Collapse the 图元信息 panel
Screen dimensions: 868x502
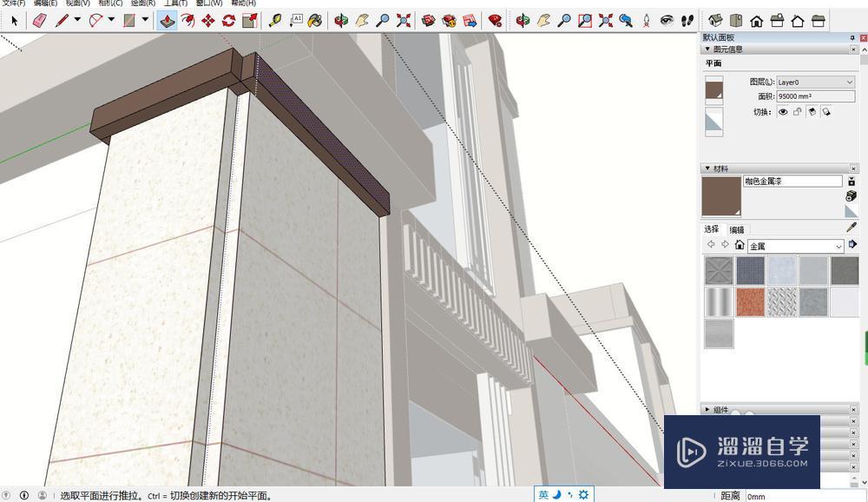[707, 50]
